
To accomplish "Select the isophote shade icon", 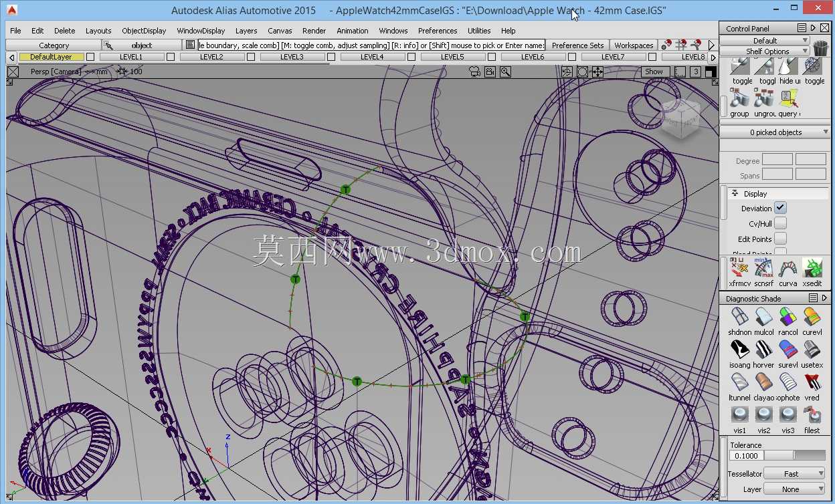I will coord(788,382).
